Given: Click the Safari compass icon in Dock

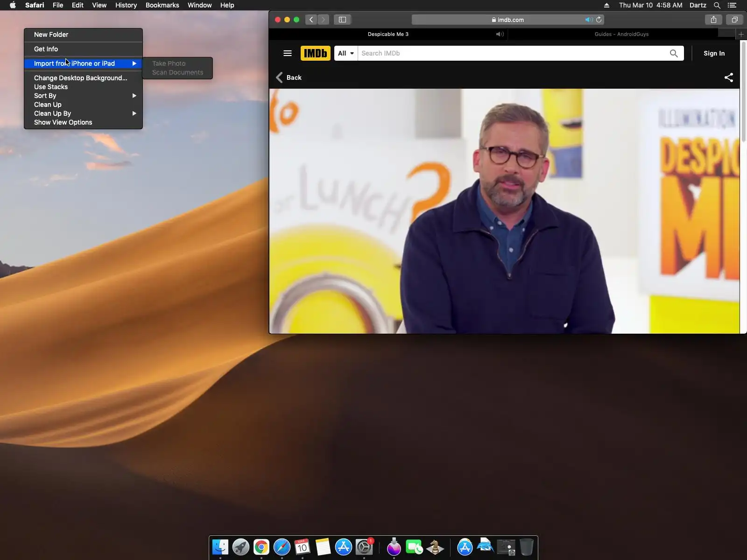Looking at the screenshot, I should click(x=282, y=547).
